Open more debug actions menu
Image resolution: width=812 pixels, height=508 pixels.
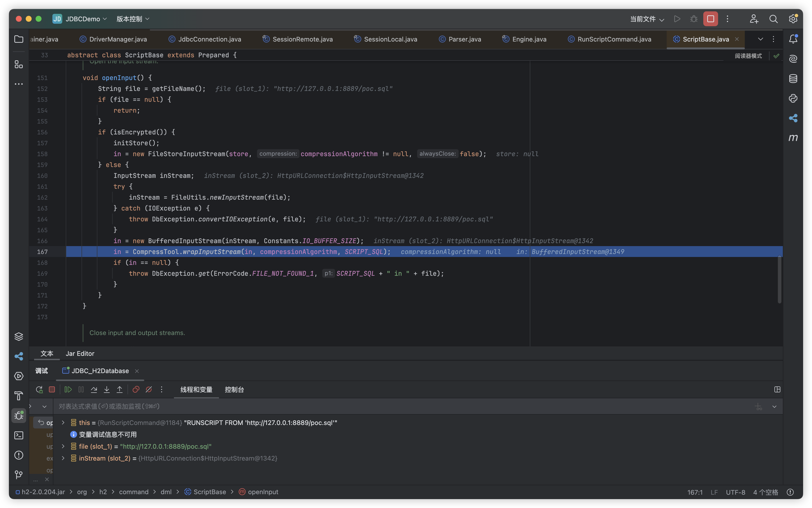pyautogui.click(x=162, y=389)
